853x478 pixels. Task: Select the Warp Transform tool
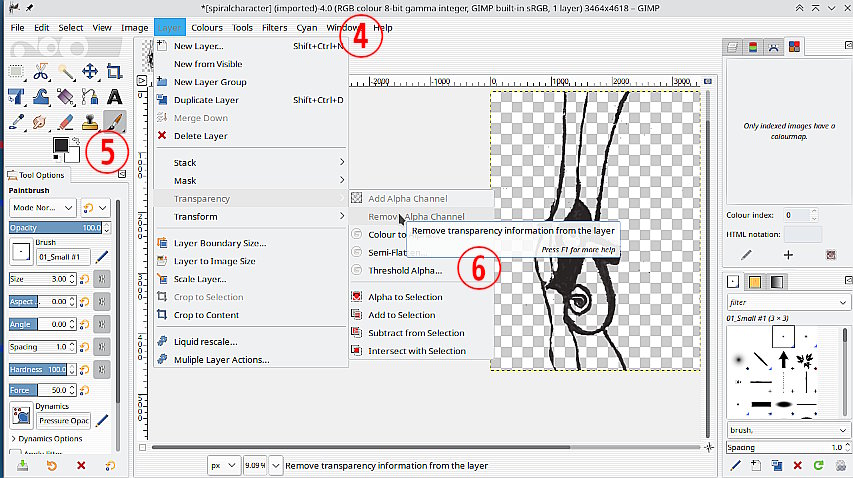(41, 97)
